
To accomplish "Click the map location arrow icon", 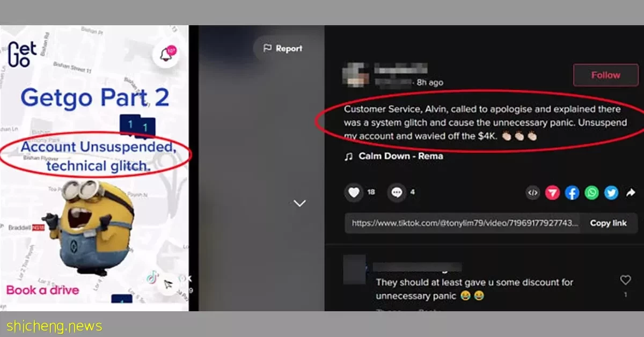I will 169,284.
